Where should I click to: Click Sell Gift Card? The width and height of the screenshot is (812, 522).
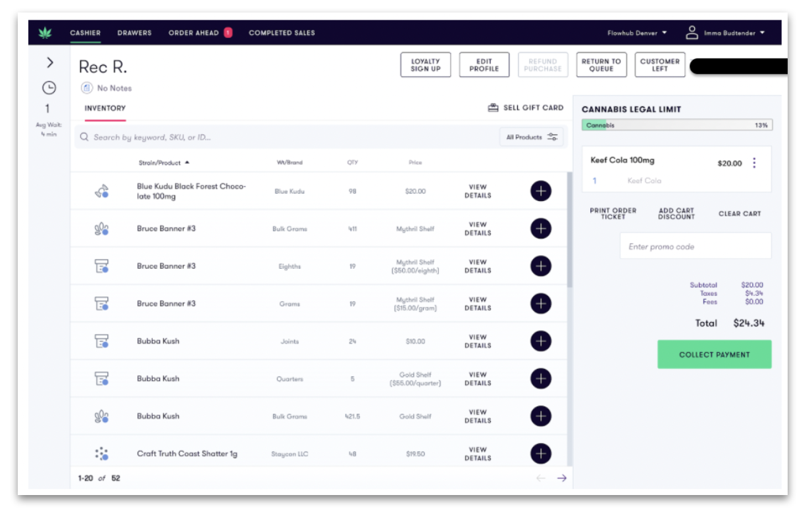tap(526, 108)
